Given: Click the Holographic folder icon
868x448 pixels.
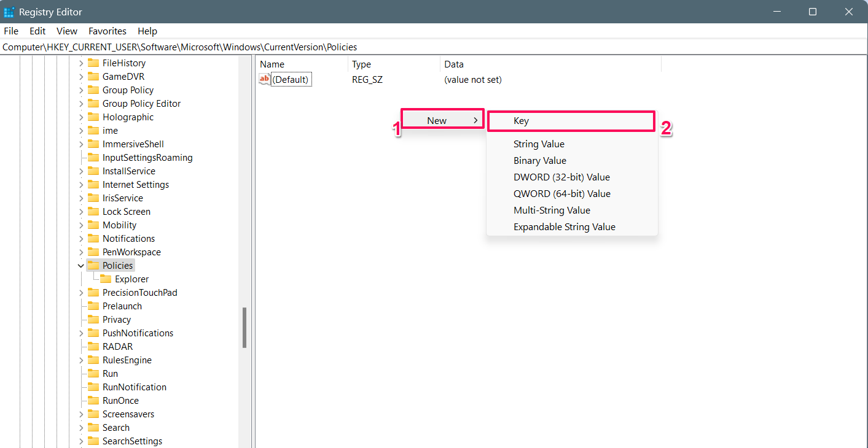Looking at the screenshot, I should click(x=93, y=117).
